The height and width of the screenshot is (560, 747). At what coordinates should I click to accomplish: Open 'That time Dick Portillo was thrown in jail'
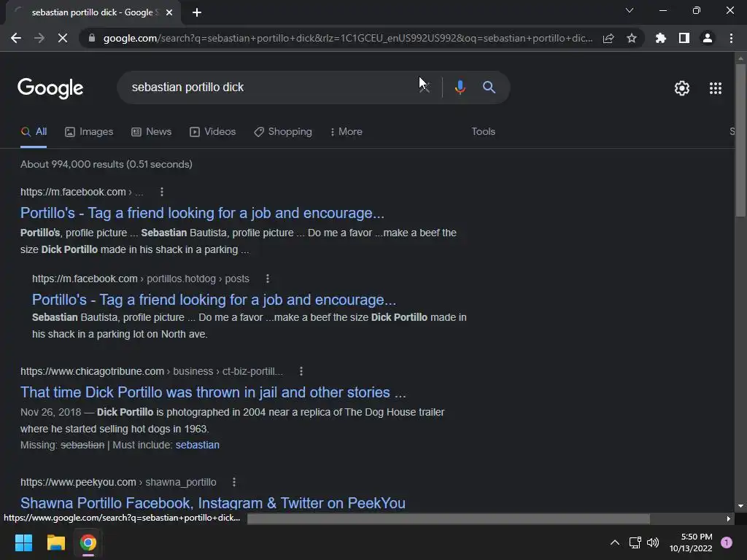click(213, 392)
